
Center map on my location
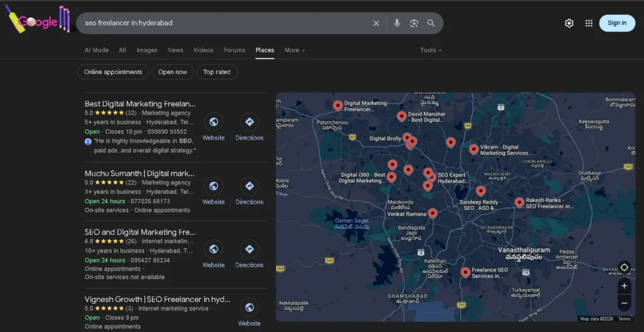624,267
